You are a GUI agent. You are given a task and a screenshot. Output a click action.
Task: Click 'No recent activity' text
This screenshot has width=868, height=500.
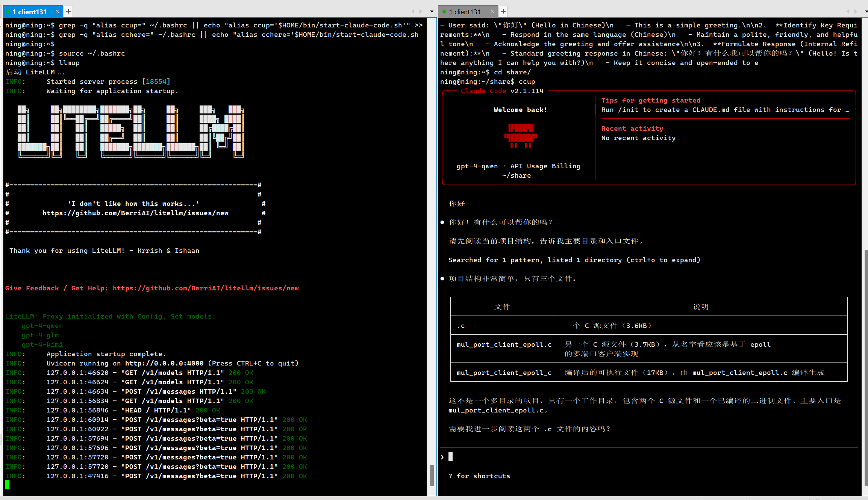coord(639,138)
